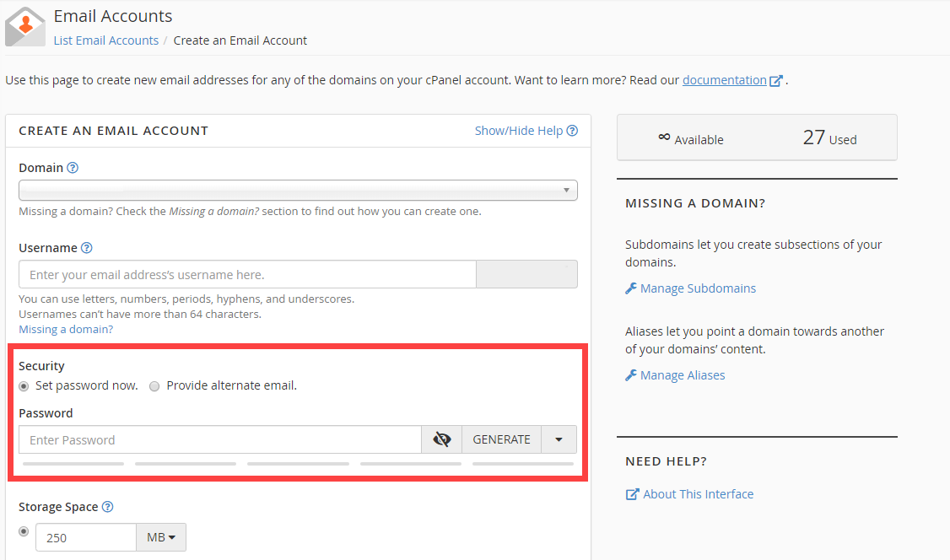Click the 'Missing a domain?' link under Username
950x560 pixels.
pos(66,329)
